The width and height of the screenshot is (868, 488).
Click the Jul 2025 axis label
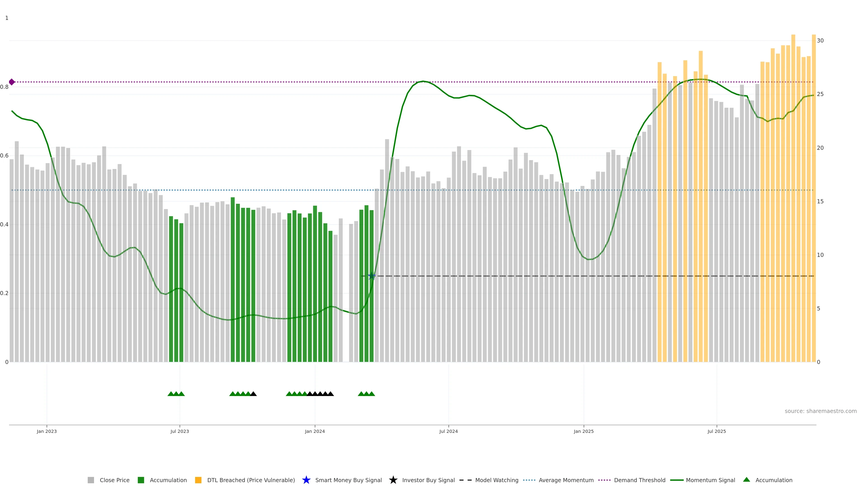(716, 431)
